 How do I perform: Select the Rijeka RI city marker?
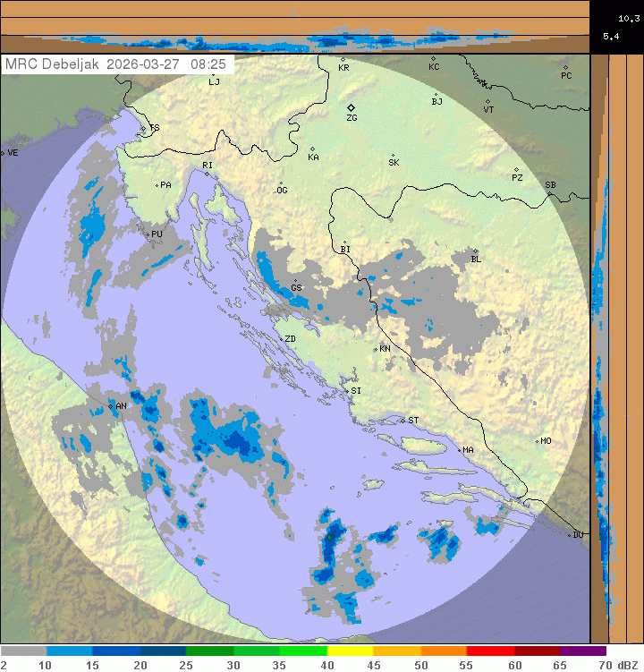pyautogui.click(x=207, y=174)
